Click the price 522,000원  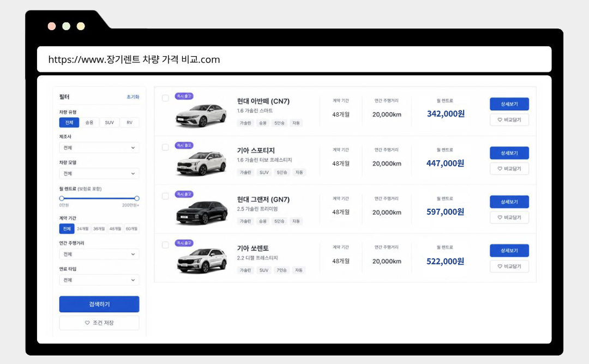[x=445, y=262]
